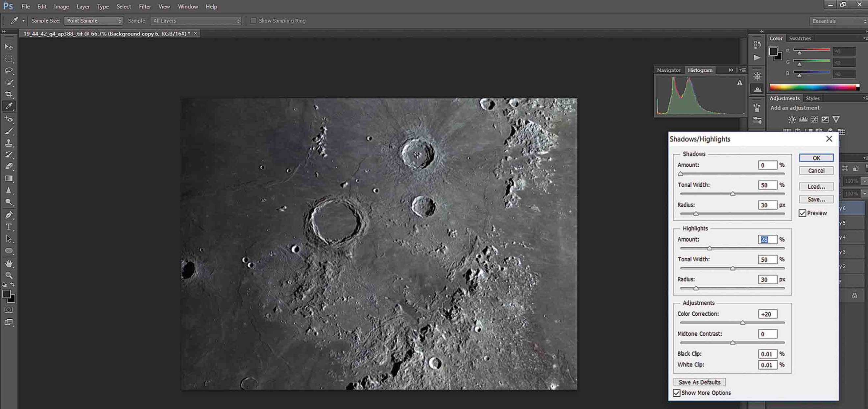Uncheck Show More Options checkbox
Screen dimensions: 868x409
pos(676,393)
